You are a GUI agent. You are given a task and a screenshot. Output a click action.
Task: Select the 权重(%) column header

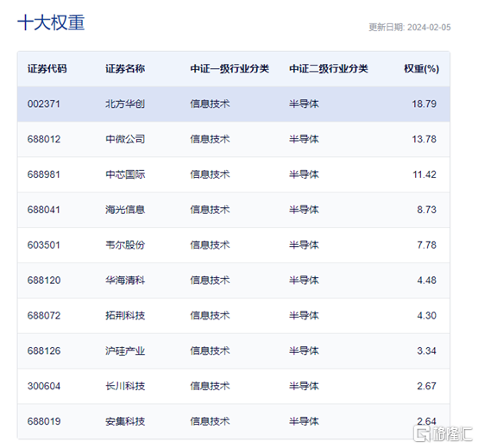click(422, 68)
